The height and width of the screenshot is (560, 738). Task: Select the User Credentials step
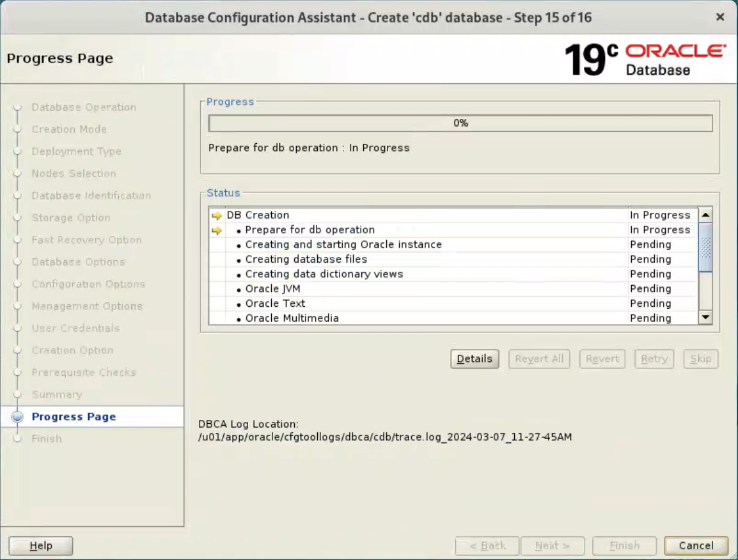75,329
